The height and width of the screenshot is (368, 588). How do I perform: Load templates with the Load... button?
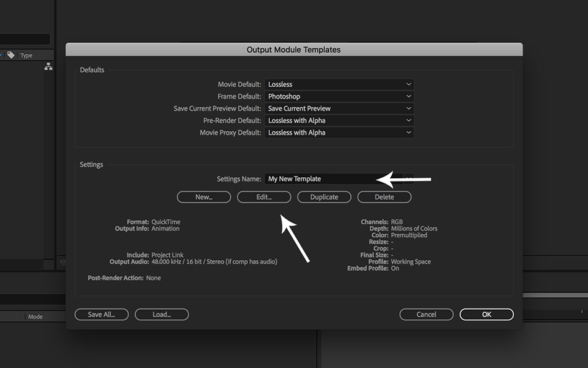(x=162, y=314)
